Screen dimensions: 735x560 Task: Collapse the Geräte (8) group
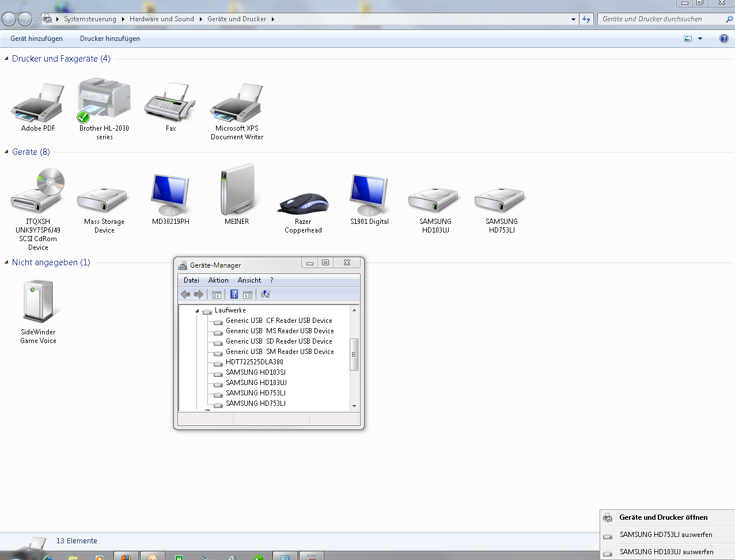click(6, 152)
